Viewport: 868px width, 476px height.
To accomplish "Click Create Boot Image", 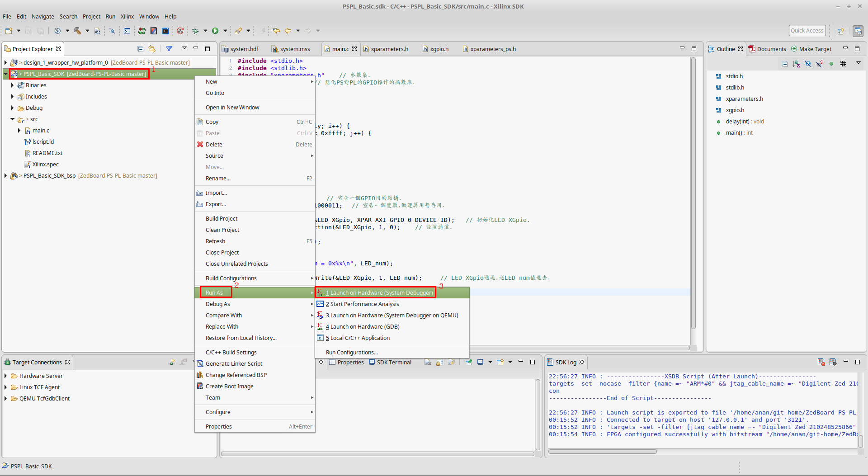I will coord(255,386).
